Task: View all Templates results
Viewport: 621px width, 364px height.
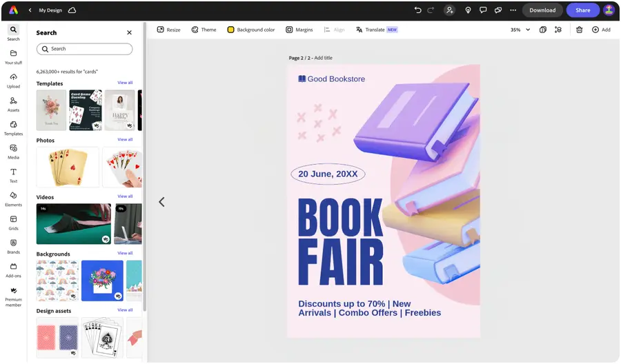Action: pos(125,83)
